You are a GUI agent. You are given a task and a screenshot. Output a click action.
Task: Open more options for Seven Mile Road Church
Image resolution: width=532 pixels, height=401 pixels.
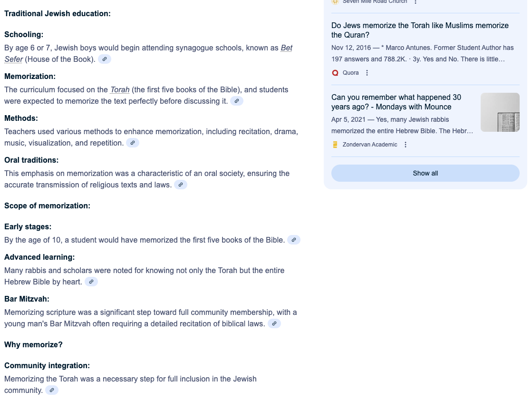coord(416,2)
